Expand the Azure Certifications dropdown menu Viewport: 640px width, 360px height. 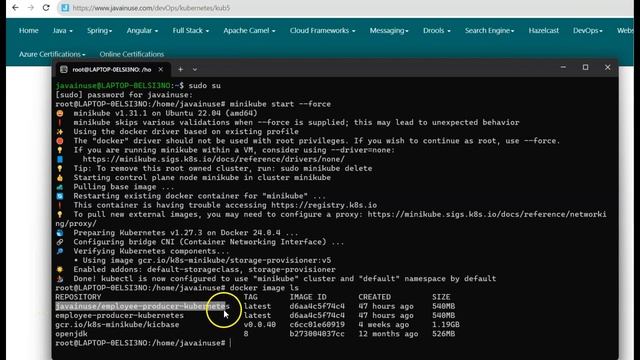tap(52, 54)
